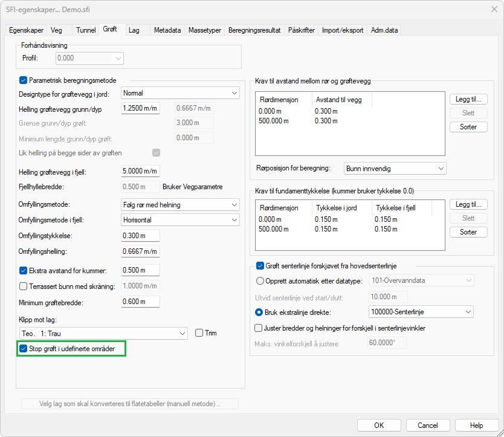The height and width of the screenshot is (437, 504).
Task: Click Sorter in fundamenttykkelse section
Action: pyautogui.click(x=468, y=232)
